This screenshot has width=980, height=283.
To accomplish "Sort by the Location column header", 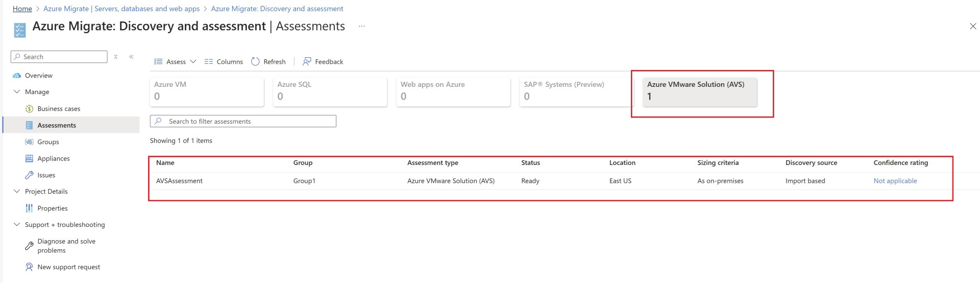I will (622, 163).
